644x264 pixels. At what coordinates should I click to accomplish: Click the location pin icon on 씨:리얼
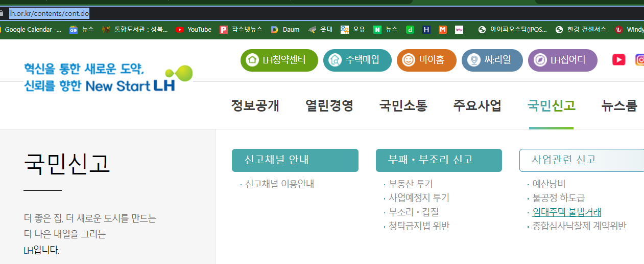pyautogui.click(x=473, y=60)
